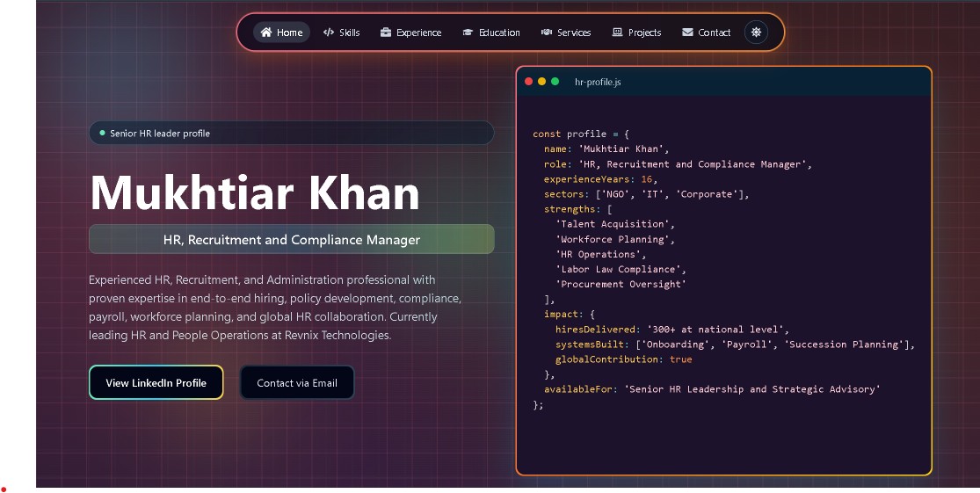Click the systemsBuilt code line
Viewport: 980px width, 493px height.
click(735, 344)
